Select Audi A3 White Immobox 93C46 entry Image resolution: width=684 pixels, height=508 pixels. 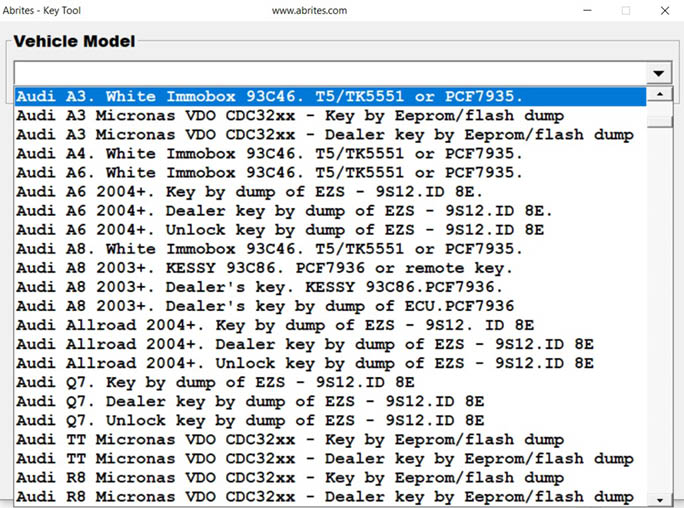click(x=270, y=97)
